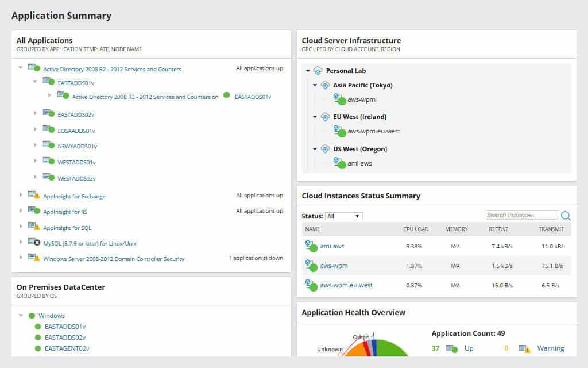Open the Status filter dropdown set to All
The height and width of the screenshot is (368, 588).
click(344, 216)
